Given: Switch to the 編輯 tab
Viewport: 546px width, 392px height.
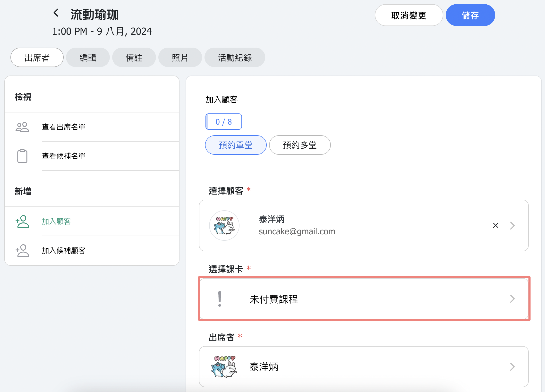Looking at the screenshot, I should click(88, 58).
